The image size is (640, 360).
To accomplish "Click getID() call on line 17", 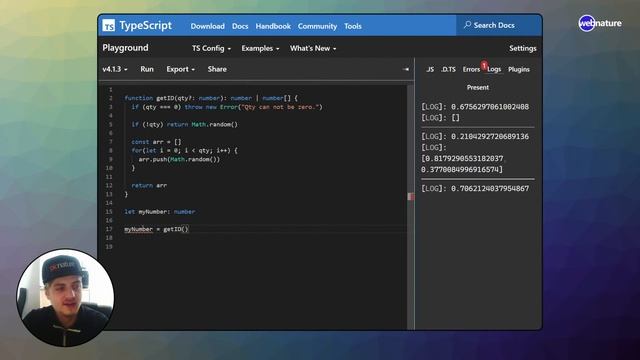I will pos(176,229).
